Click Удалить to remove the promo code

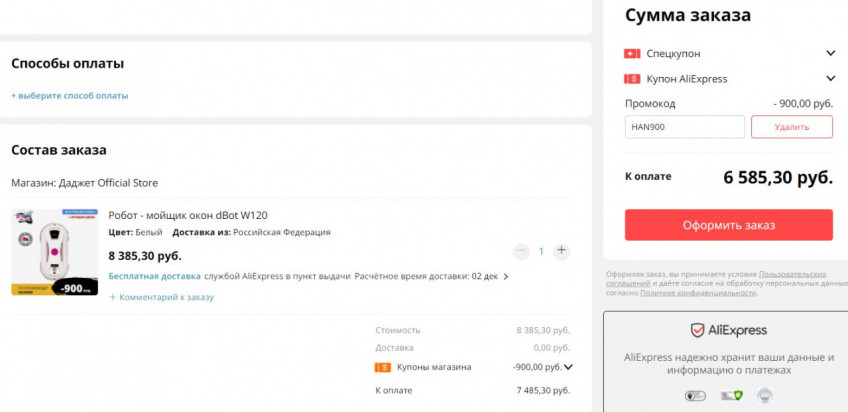(x=791, y=127)
